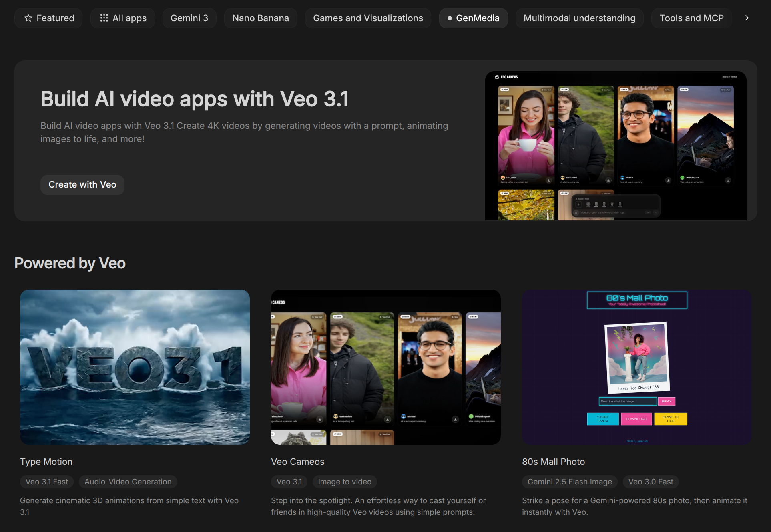Screen dimensions: 771x532
Task: Select the active GenMedia tab
Action: (473, 18)
